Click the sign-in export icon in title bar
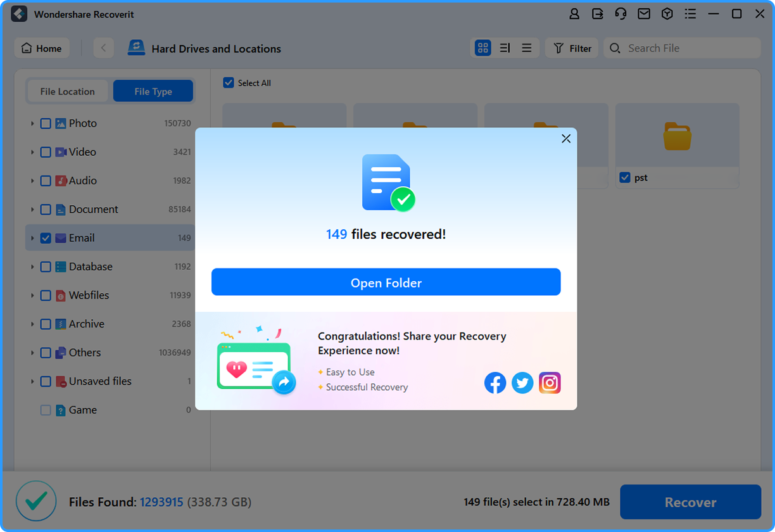The image size is (775, 532). [x=598, y=14]
